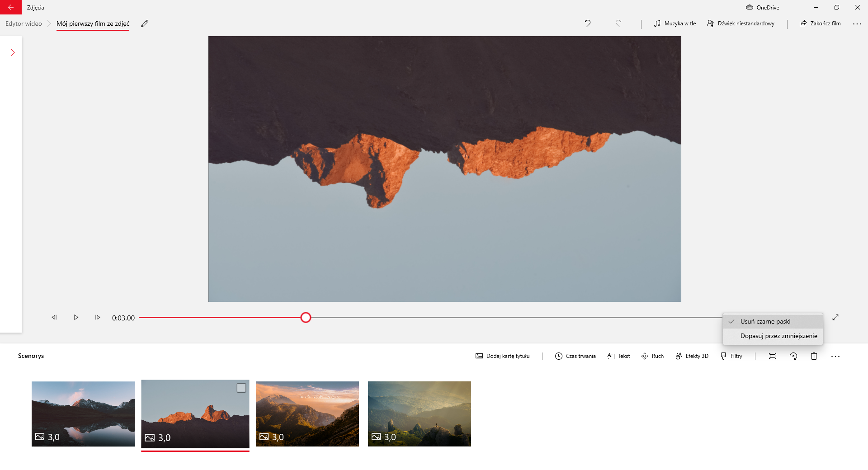The width and height of the screenshot is (868, 470).
Task: Click the rotate icon in storyboard toolbar
Action: 793,356
